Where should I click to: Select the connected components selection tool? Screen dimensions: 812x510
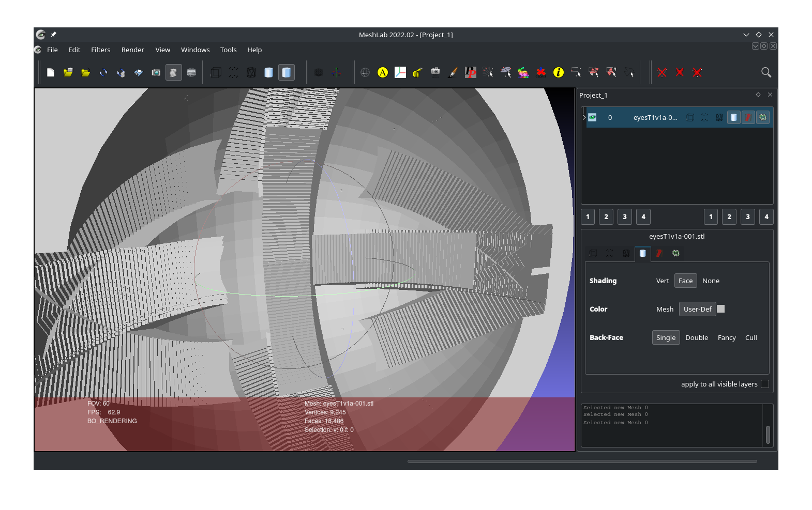(611, 72)
